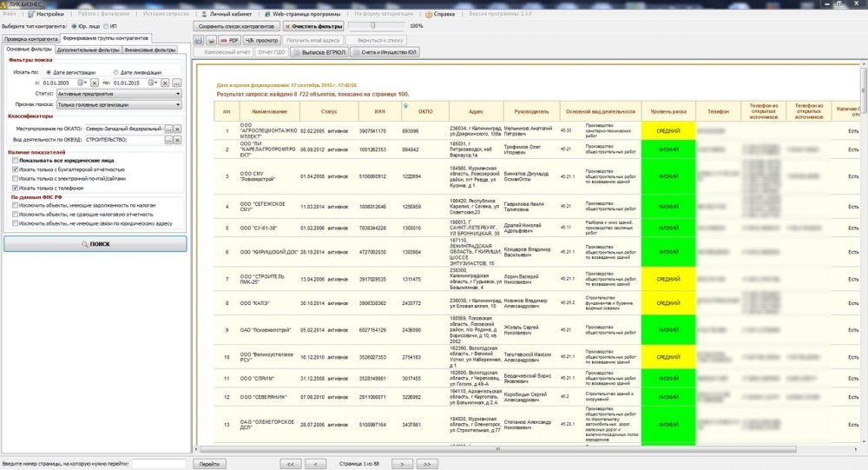Viewport: 868px width, 470px height.
Task: Go to the first results page
Action: [x=291, y=464]
